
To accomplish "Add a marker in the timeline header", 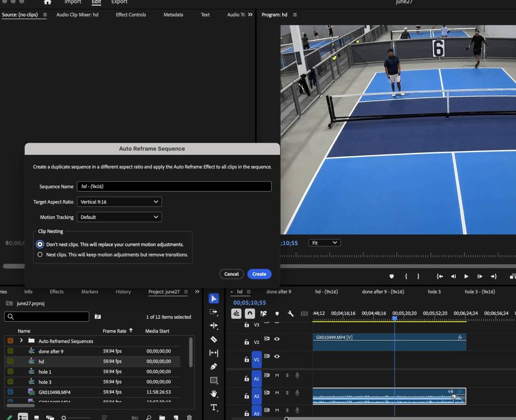I will [277, 314].
